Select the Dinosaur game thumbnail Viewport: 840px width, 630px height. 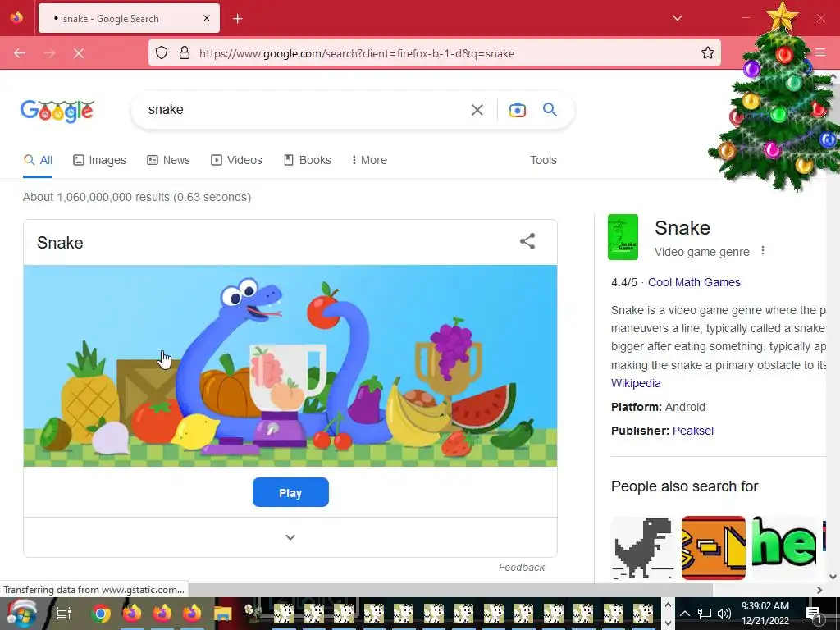click(x=643, y=548)
